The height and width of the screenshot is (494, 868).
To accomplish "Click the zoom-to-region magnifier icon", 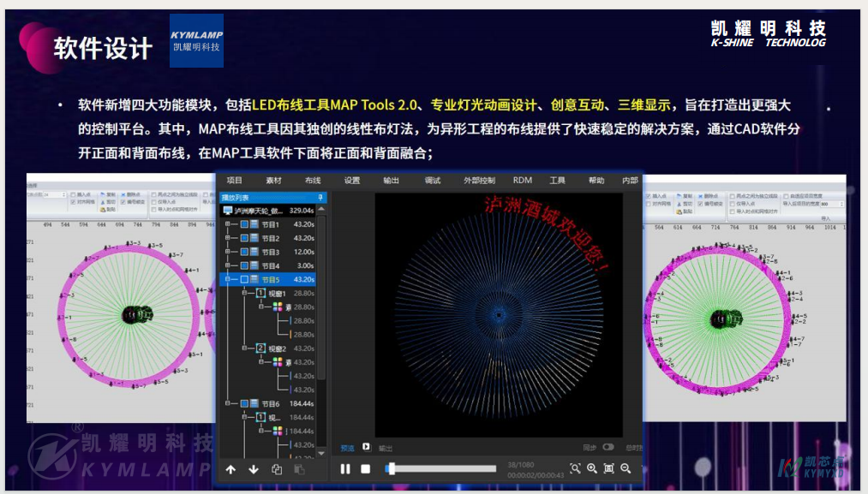I will (x=575, y=468).
